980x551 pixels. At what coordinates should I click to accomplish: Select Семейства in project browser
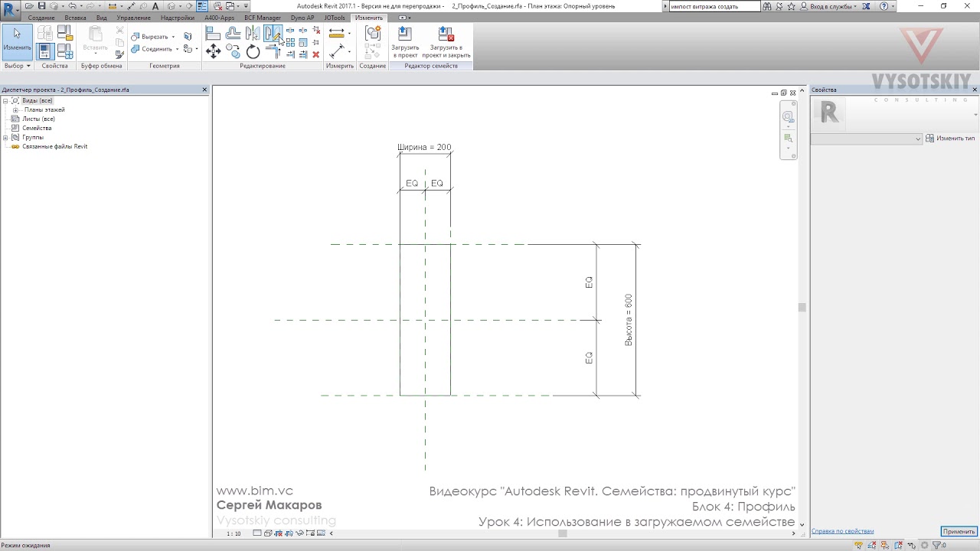pyautogui.click(x=37, y=129)
